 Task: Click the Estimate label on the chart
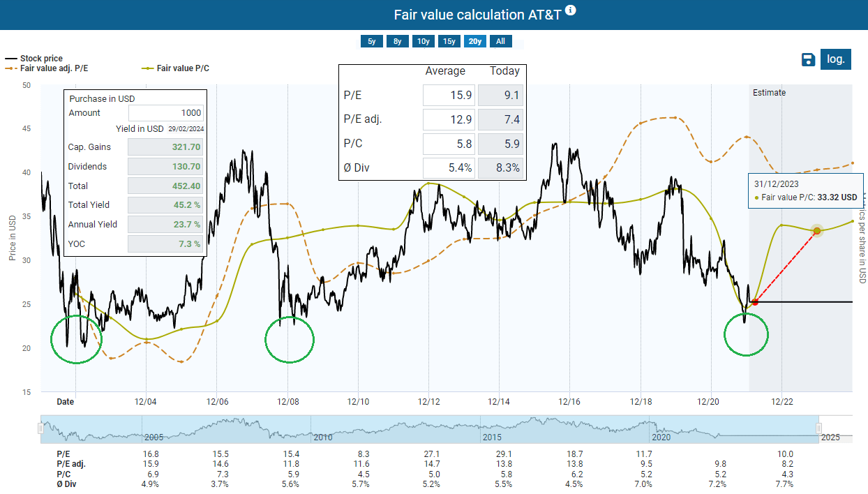[x=769, y=92]
